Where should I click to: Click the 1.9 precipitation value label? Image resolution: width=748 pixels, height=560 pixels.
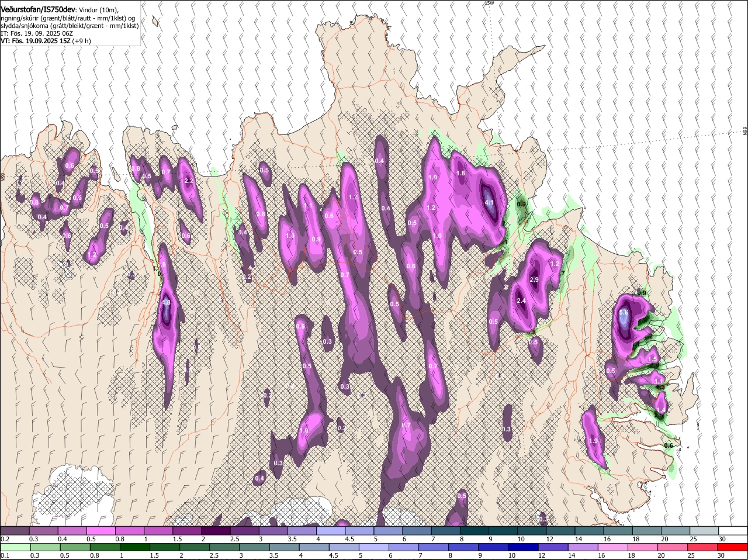(x=593, y=441)
